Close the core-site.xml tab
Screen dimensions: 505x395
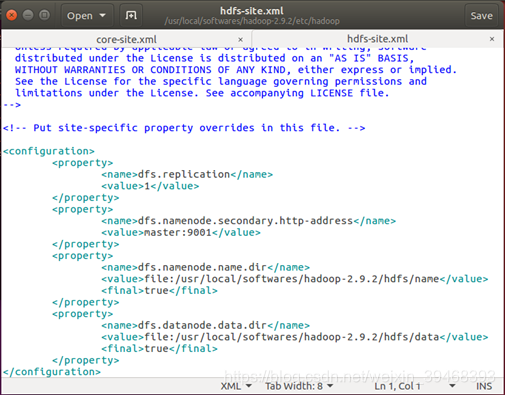[240, 40]
